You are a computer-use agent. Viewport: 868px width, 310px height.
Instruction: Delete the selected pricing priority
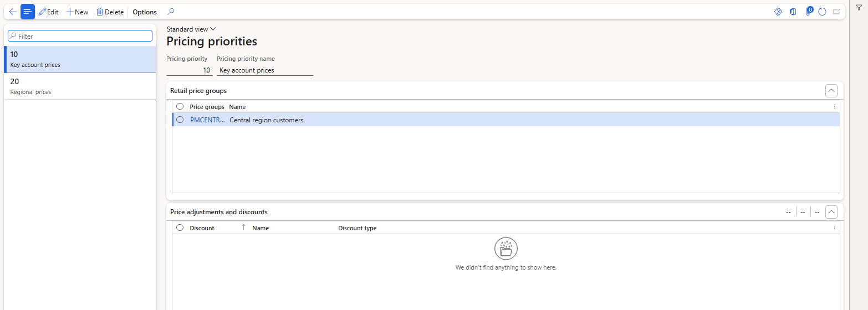point(110,12)
